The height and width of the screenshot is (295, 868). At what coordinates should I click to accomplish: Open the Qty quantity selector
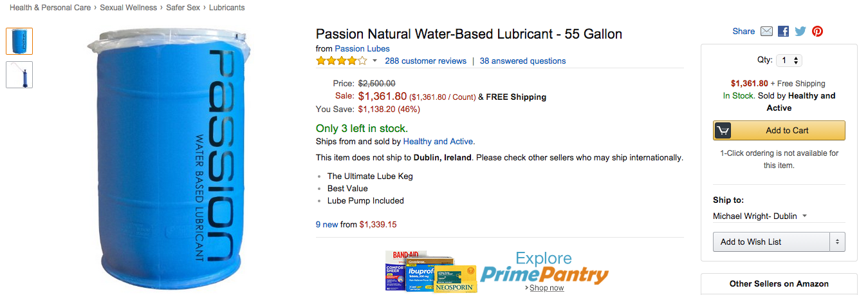tap(789, 60)
